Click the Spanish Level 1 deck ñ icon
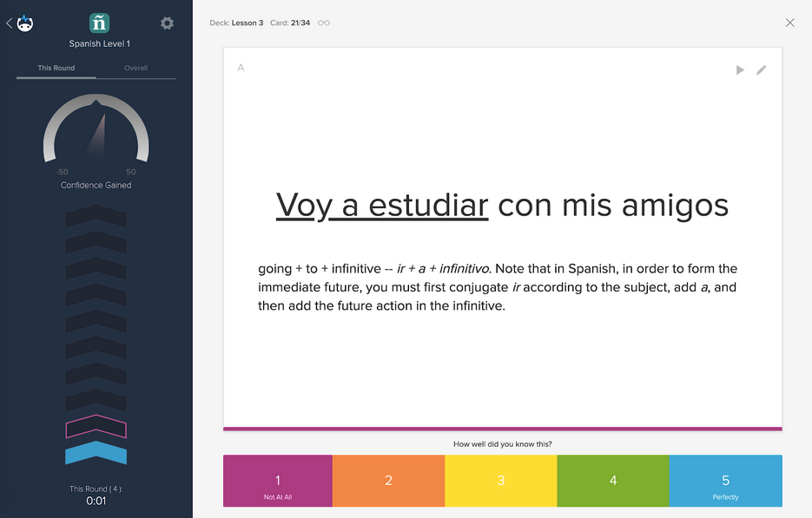The height and width of the screenshot is (518, 812). (98, 22)
